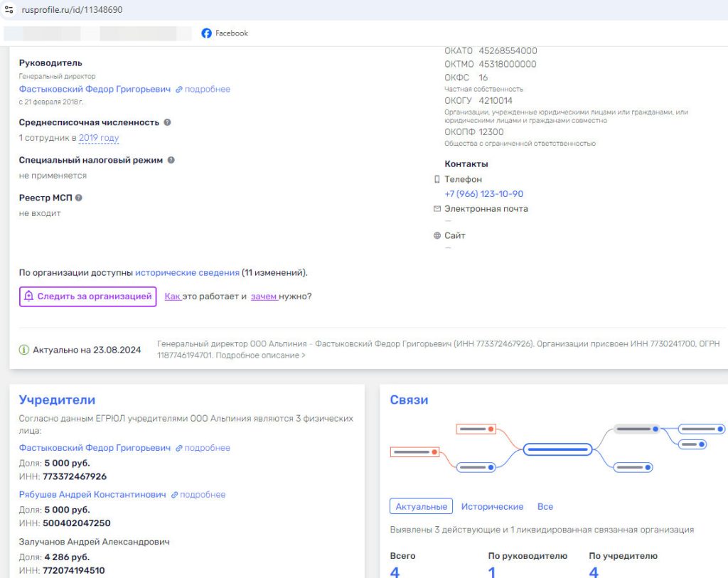728x578 pixels.
Task: Expand Подробное описание at the summary end
Action: tap(260, 355)
